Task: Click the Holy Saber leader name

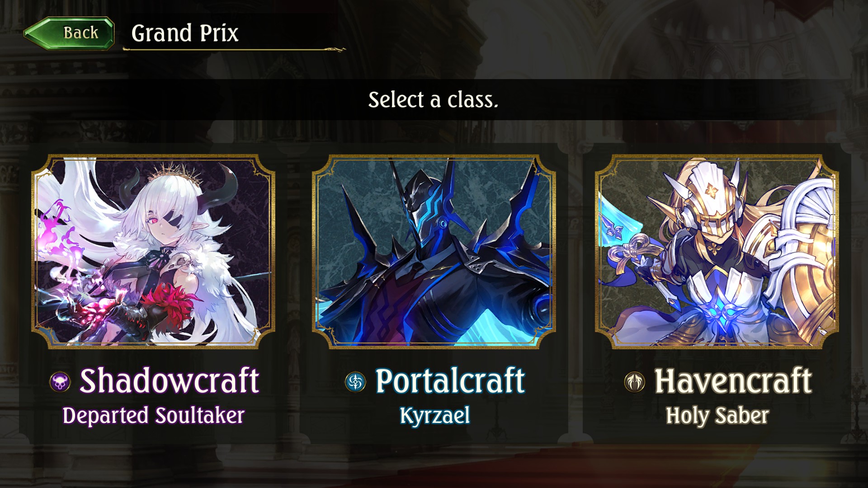Action: click(717, 416)
